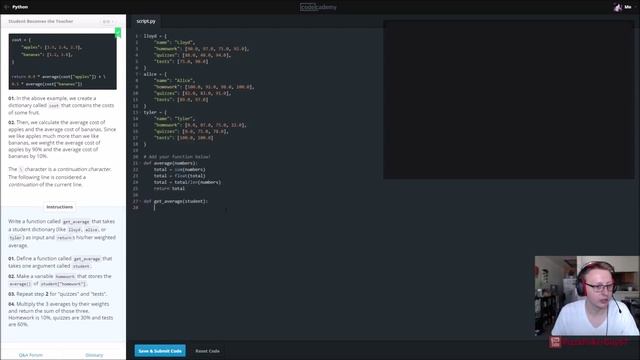
Task: Click the Reset Code button
Action: pos(207,351)
